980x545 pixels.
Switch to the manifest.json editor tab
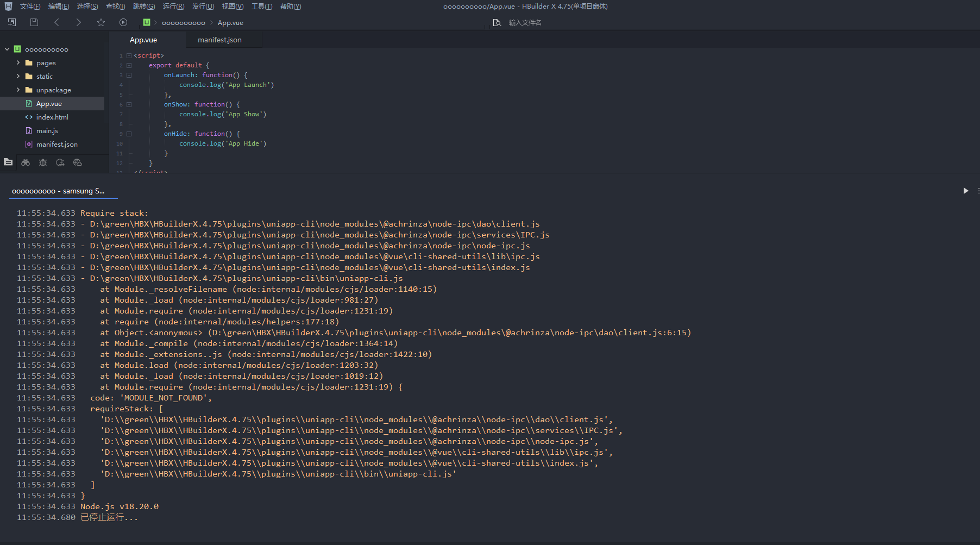click(219, 40)
